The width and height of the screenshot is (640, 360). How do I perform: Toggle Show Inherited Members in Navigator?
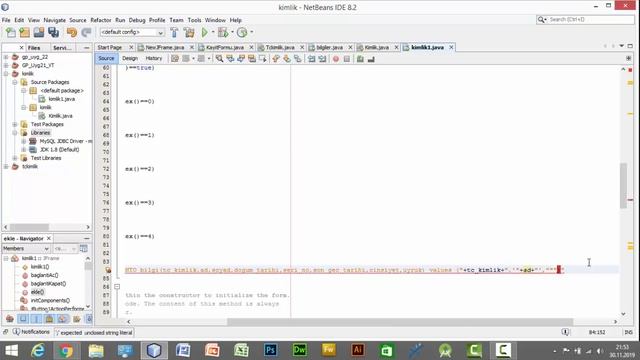pyautogui.click(x=10, y=318)
